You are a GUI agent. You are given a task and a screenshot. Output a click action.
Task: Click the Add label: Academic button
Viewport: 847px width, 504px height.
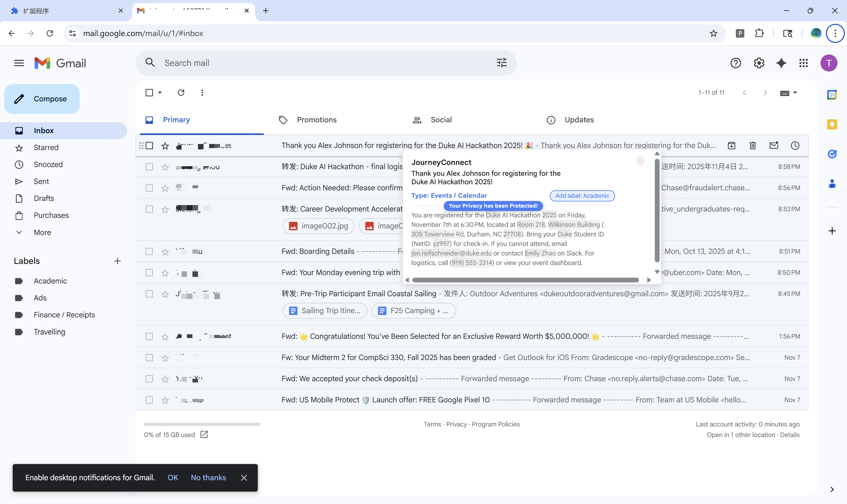pos(582,196)
